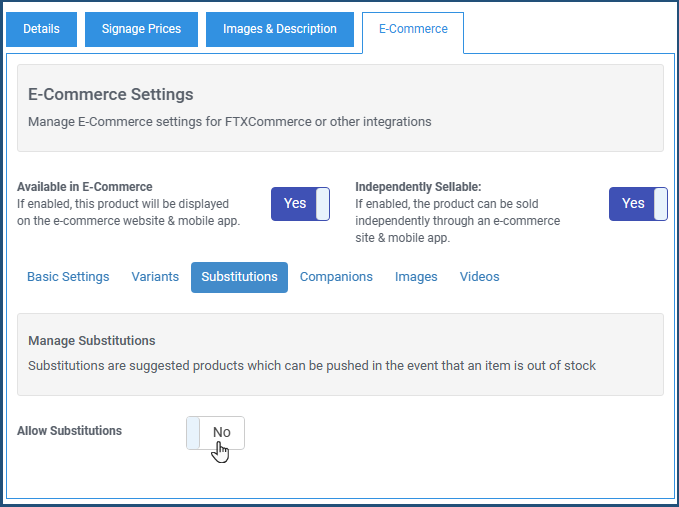
Task: Click the E-Commerce Settings heading
Action: point(111,94)
